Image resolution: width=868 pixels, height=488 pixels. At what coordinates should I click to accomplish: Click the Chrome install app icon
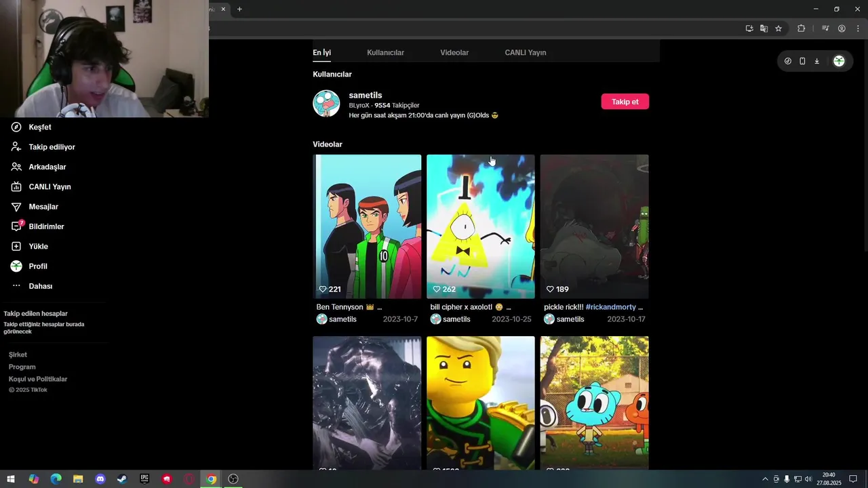pos(749,28)
